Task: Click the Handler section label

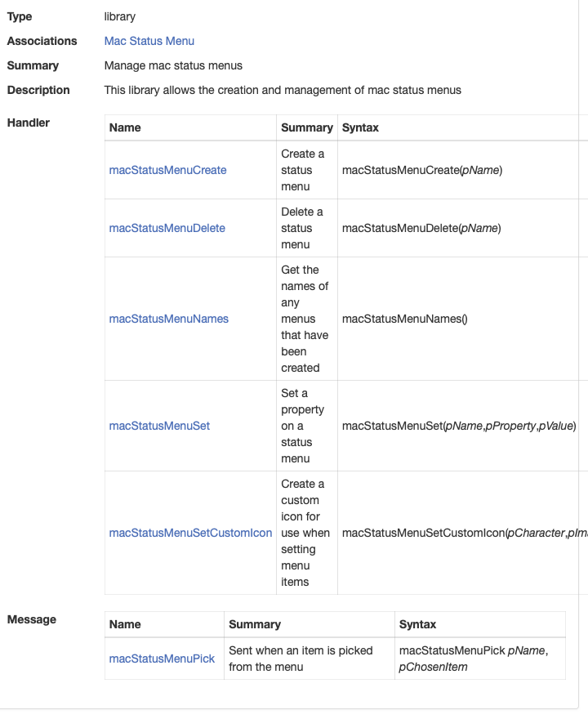Action: tap(29, 123)
